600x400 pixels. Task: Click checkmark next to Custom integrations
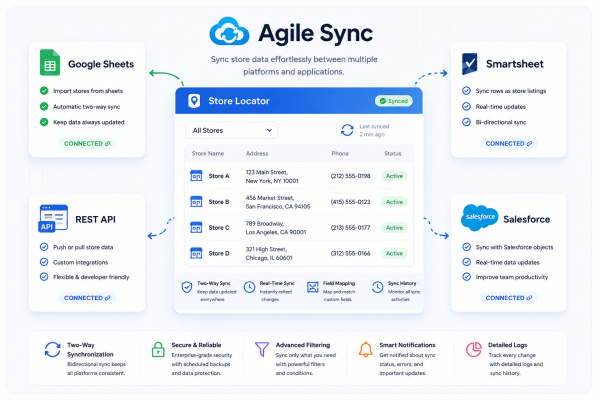pyautogui.click(x=44, y=262)
